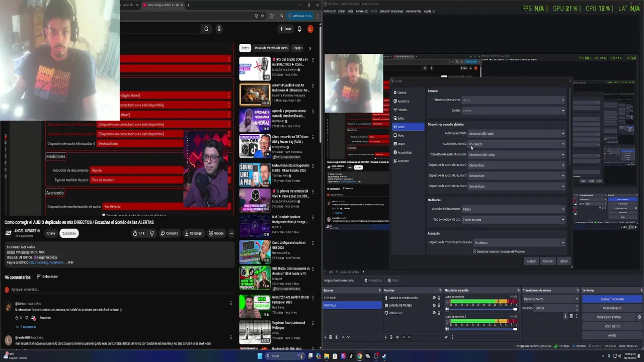Screen dimensions: 644x362
Task: Open Audio del escritorio 2 dropdown
Action: click(517, 144)
